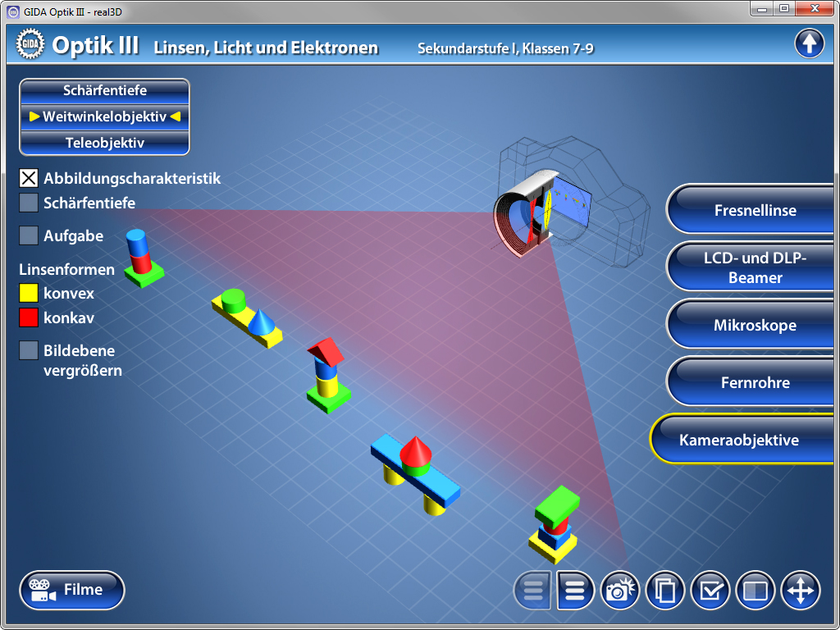The image size is (840, 630).
Task: Click the overlapping pages copy icon
Action: (x=665, y=590)
